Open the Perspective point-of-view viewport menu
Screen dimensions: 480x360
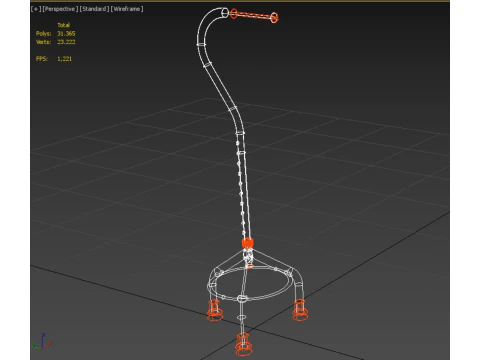click(x=60, y=9)
